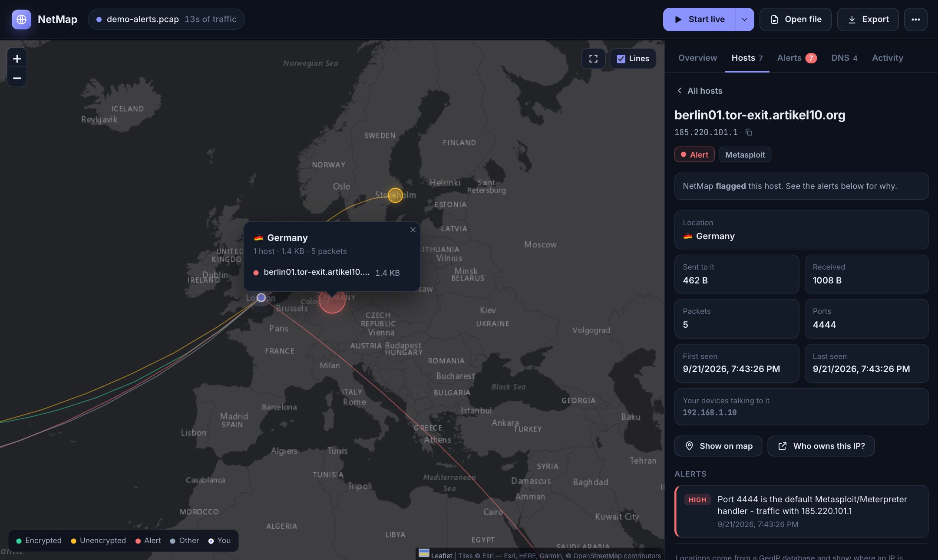Click the Metasploit tag
Viewport: 938px width, 560px height.
[745, 155]
